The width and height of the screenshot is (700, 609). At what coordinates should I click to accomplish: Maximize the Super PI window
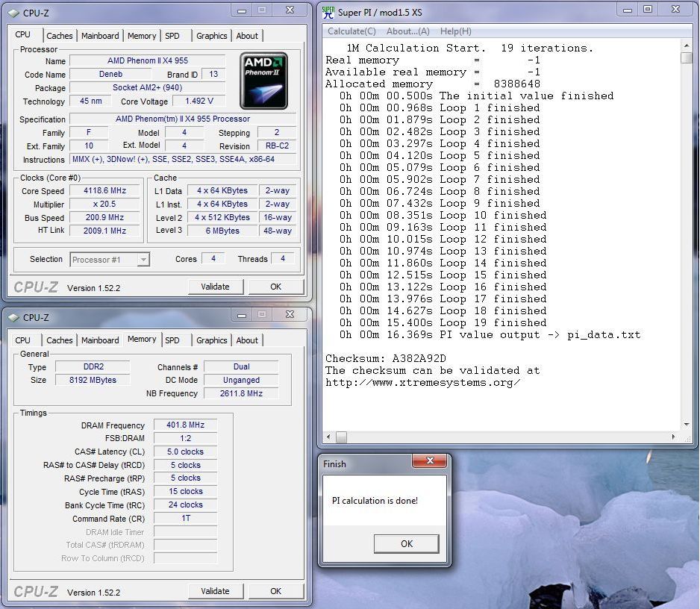click(x=648, y=10)
